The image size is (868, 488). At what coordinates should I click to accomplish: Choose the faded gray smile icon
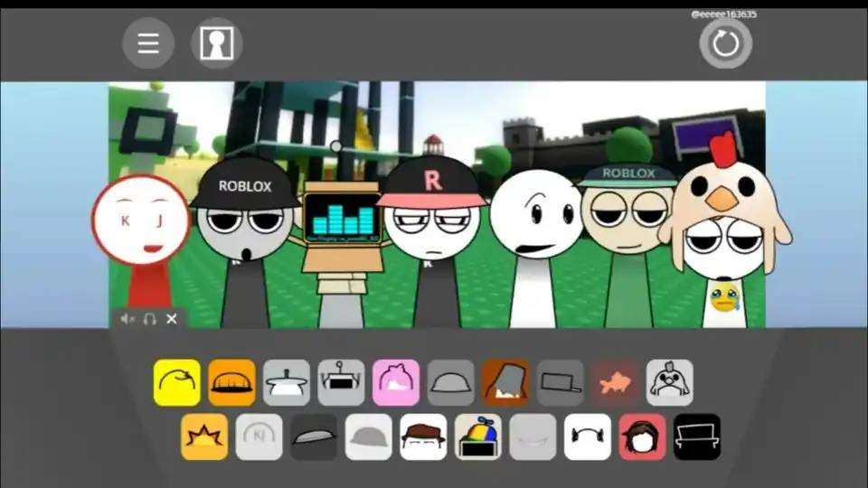533,437
